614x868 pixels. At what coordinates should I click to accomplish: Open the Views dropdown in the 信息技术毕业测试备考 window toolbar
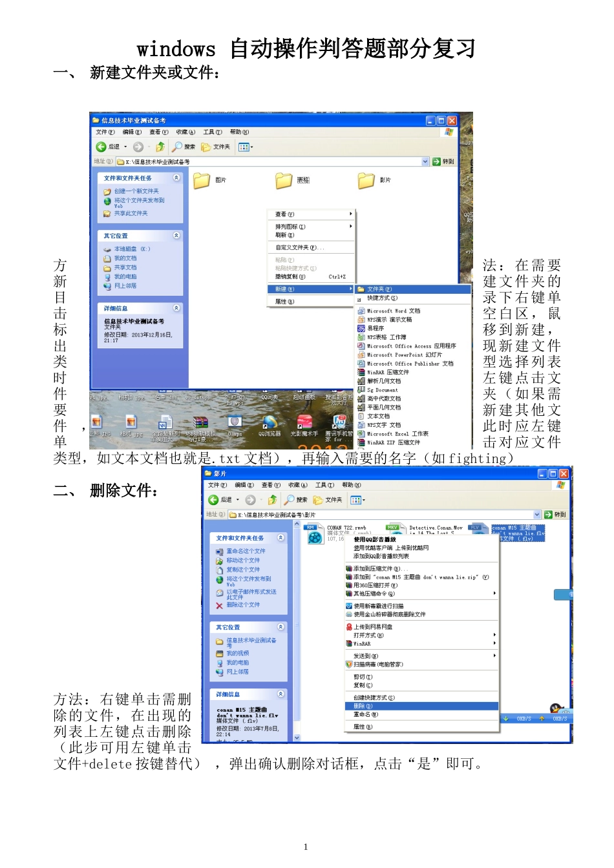[246, 147]
